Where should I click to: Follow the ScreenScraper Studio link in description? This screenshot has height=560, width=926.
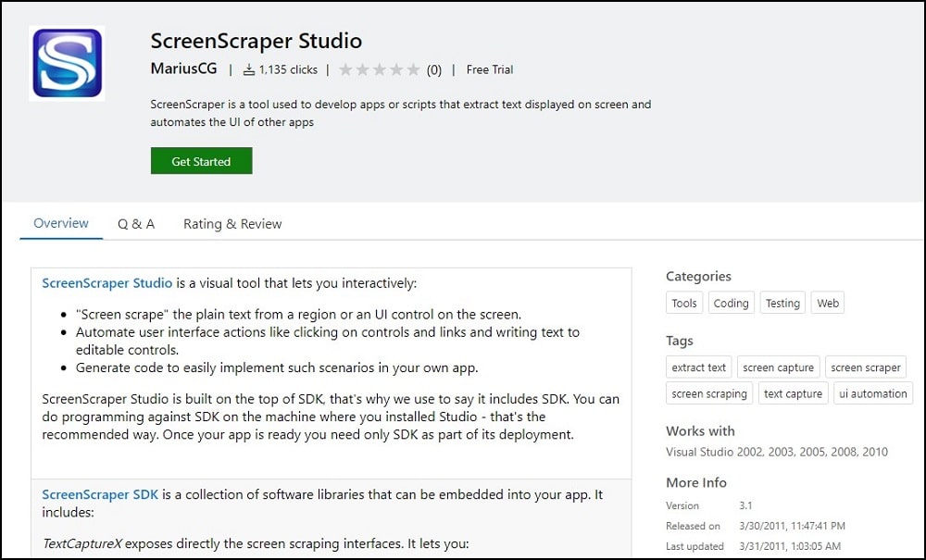(x=106, y=283)
